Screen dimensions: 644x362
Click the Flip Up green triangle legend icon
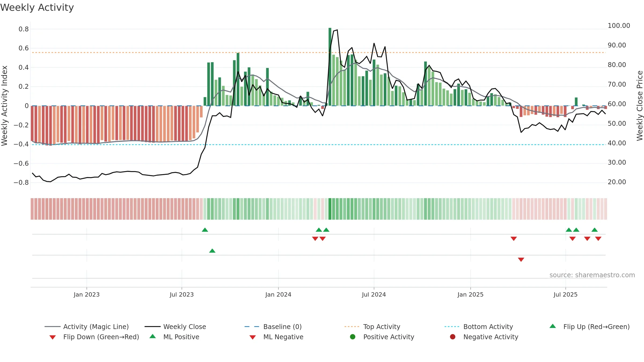[553, 326]
